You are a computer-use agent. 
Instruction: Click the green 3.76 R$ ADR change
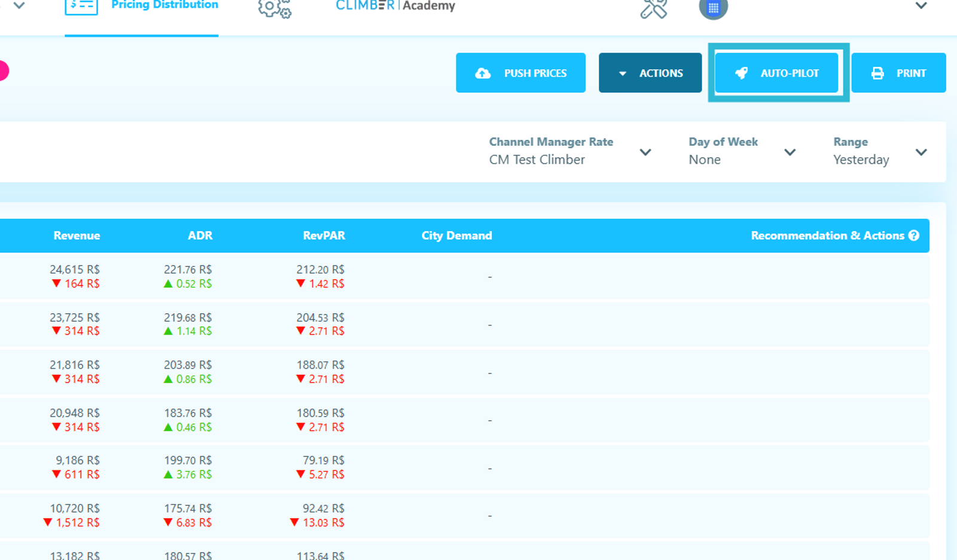pyautogui.click(x=188, y=475)
